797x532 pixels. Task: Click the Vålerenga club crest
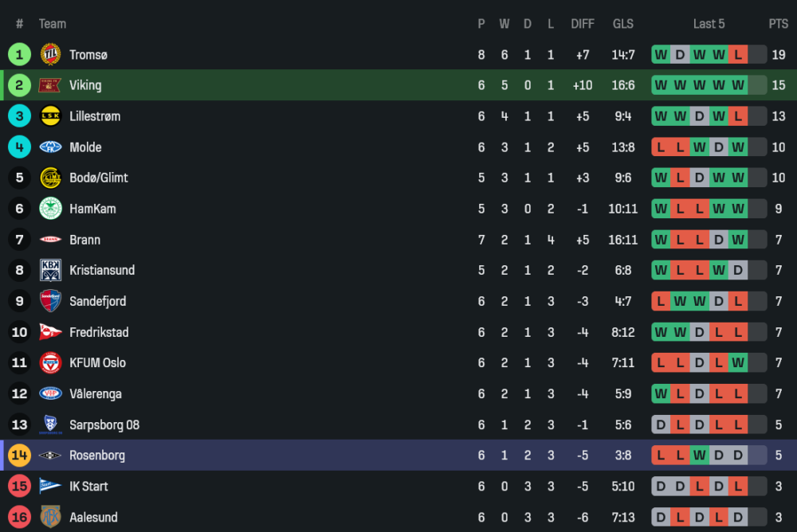50,393
